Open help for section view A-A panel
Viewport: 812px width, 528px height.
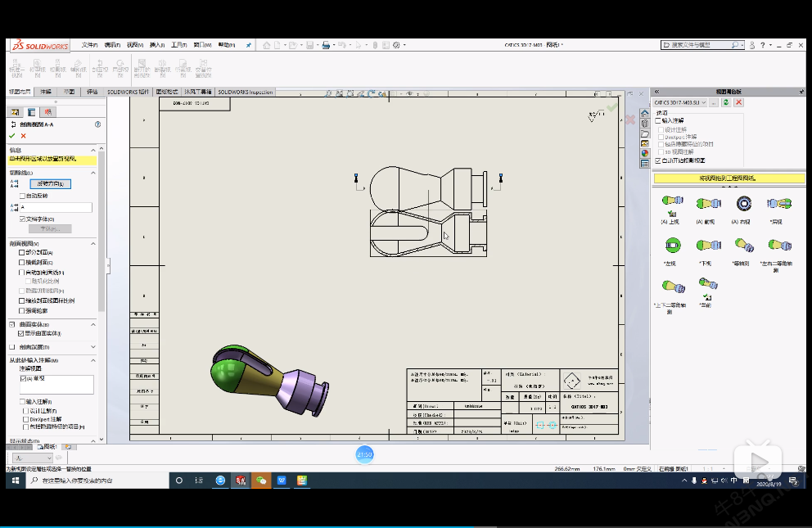click(x=98, y=124)
